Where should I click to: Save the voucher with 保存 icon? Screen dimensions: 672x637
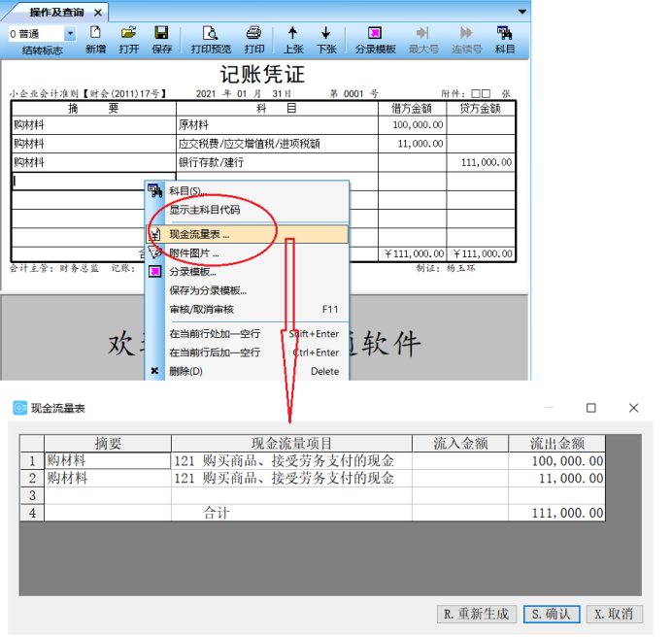point(162,39)
